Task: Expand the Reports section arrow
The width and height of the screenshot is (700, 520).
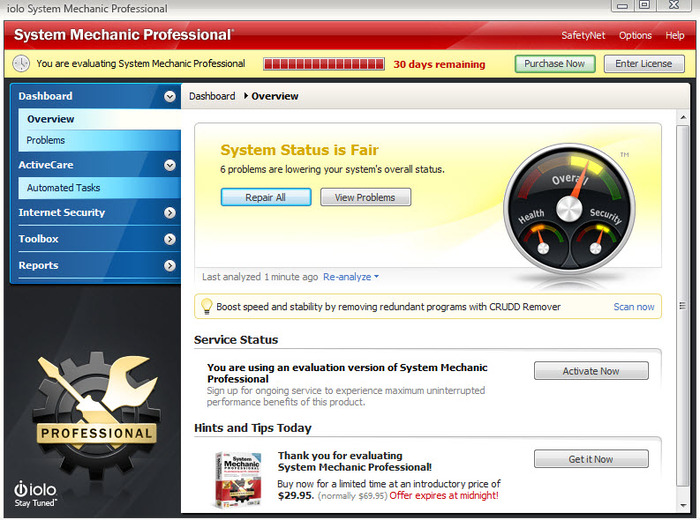Action: pos(170,266)
